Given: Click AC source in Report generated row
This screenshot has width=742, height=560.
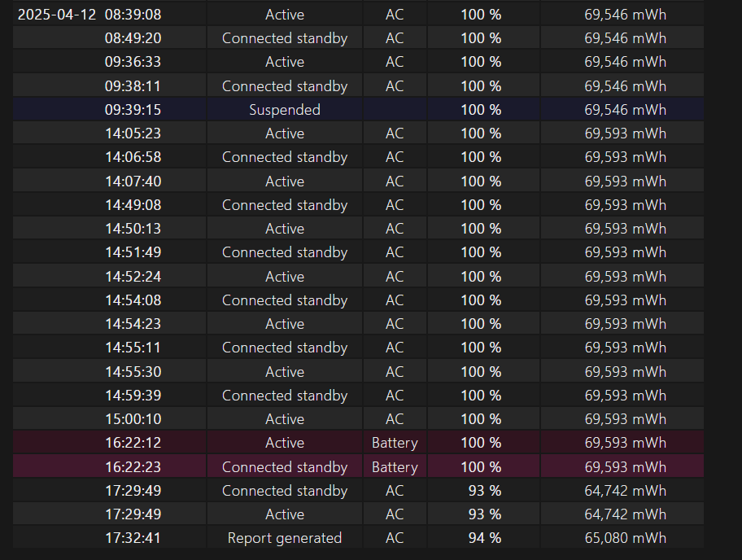Looking at the screenshot, I should click(x=395, y=538).
